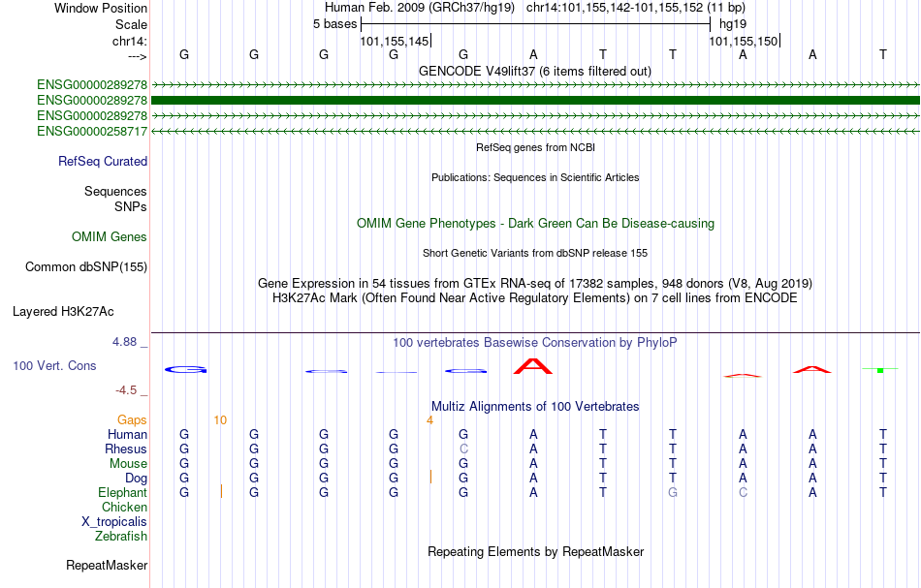Open the ENSG00000258717 gene label
The image size is (921, 588).
coord(92,132)
